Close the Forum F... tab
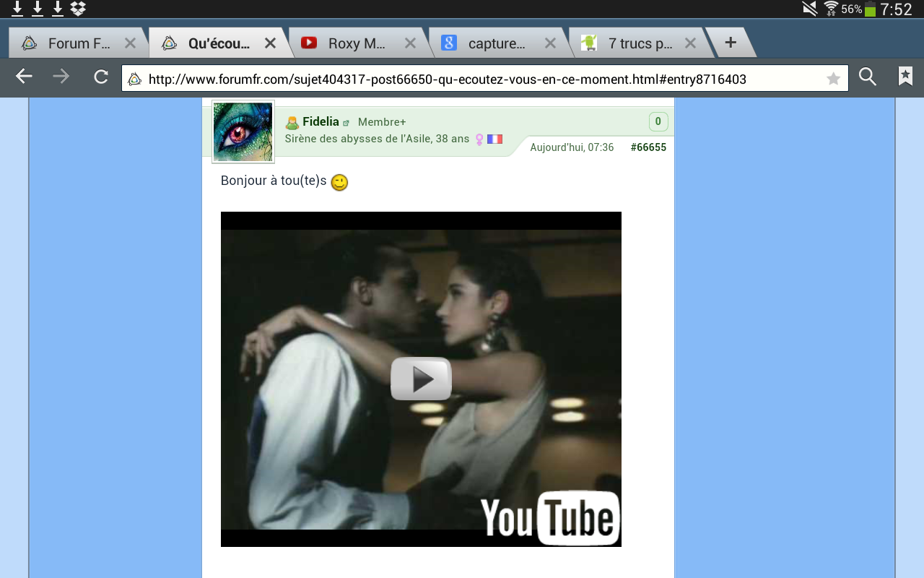 click(130, 43)
